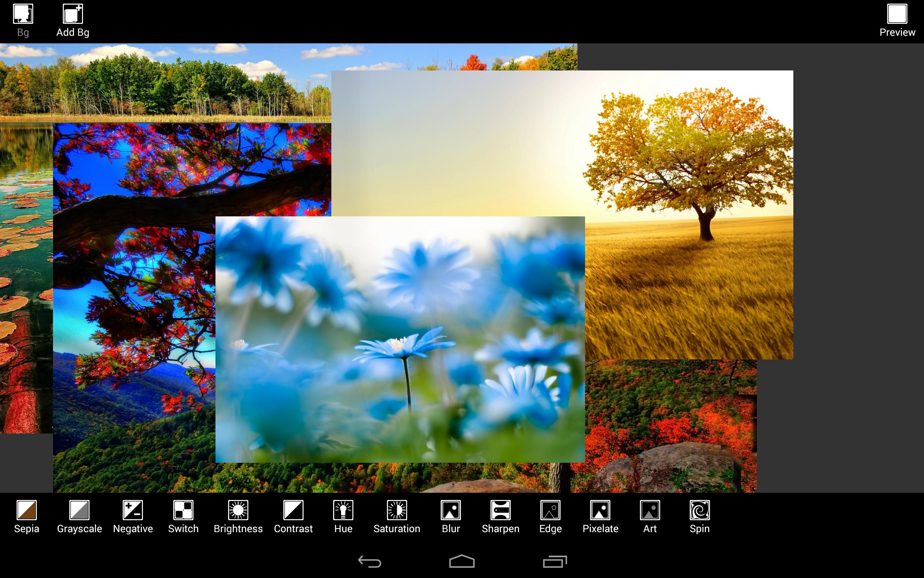Apply the Sharpen effect
924x578 pixels.
[x=501, y=517]
